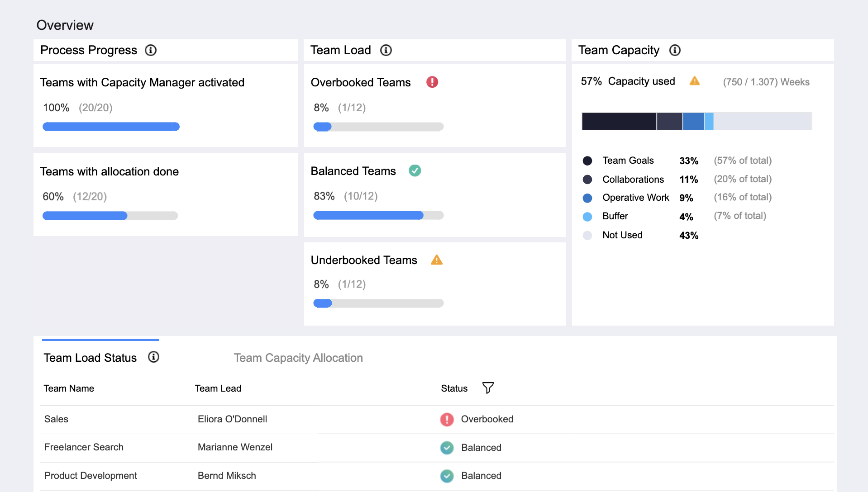Image resolution: width=868 pixels, height=492 pixels.
Task: Click the Overview heading
Action: click(x=65, y=25)
